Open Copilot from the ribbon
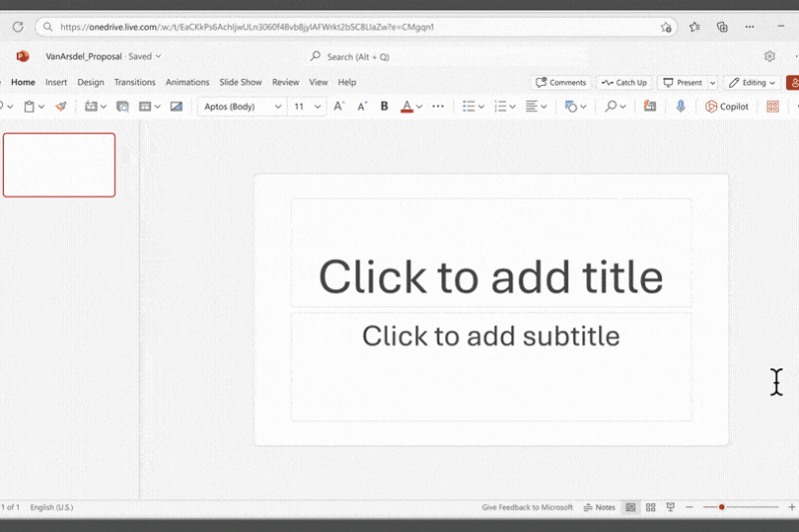Viewport: 799px width, 532px height. tap(727, 107)
